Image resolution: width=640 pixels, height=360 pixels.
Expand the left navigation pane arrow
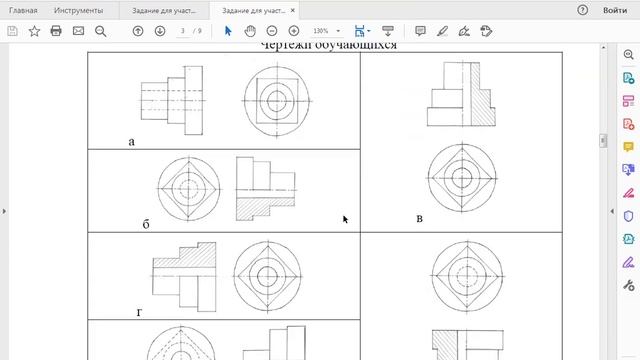4,211
